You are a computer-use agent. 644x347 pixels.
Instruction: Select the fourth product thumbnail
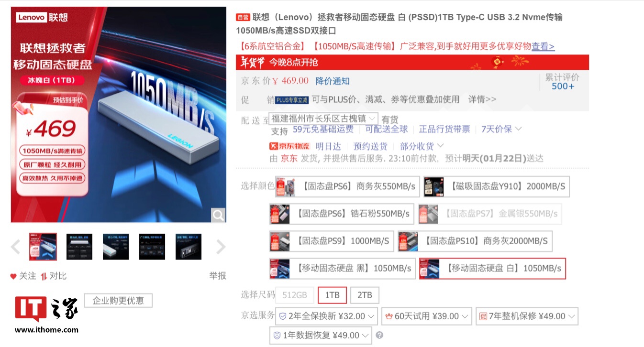152,247
